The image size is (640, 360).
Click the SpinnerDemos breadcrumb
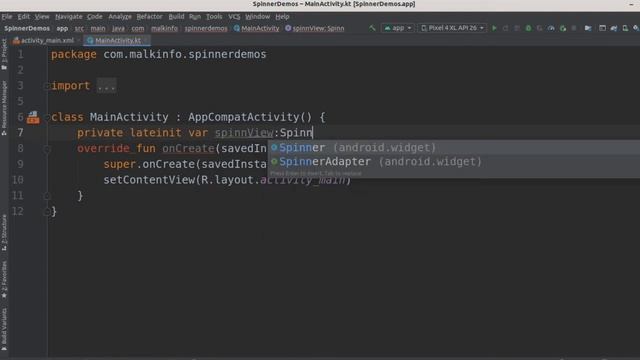pyautogui.click(x=27, y=29)
